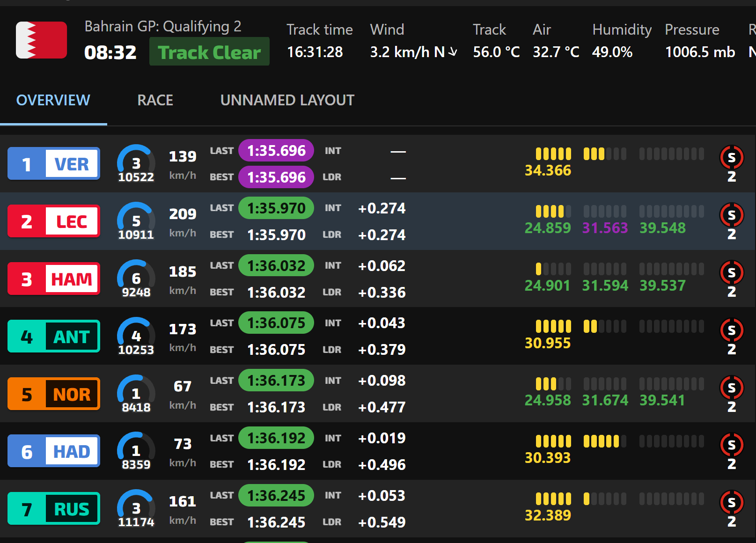Switch to the RACE tab
The height and width of the screenshot is (543, 756).
pos(155,100)
